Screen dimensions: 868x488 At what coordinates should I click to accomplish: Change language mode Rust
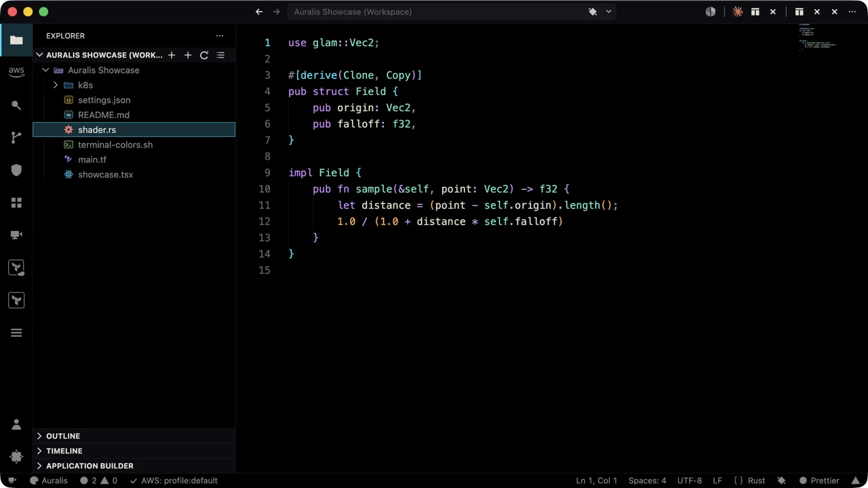coord(749,481)
